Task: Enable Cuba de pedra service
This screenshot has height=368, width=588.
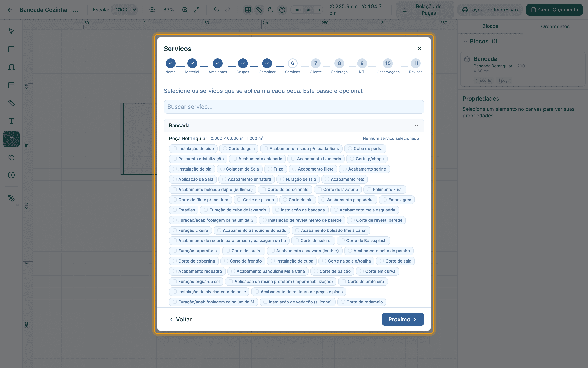Action: coord(365,148)
